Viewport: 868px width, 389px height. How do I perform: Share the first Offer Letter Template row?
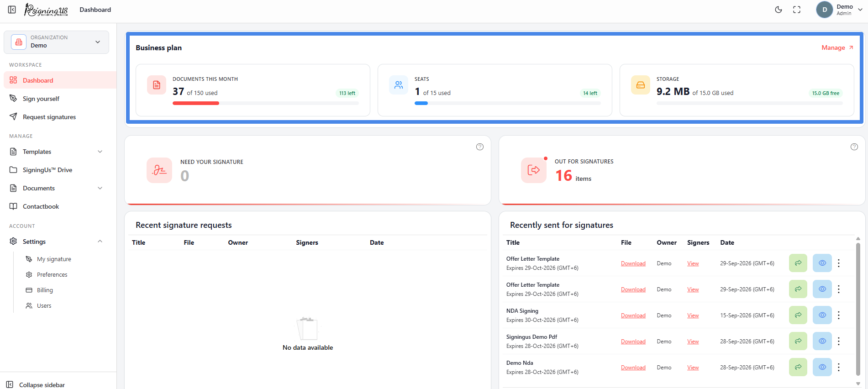(798, 263)
